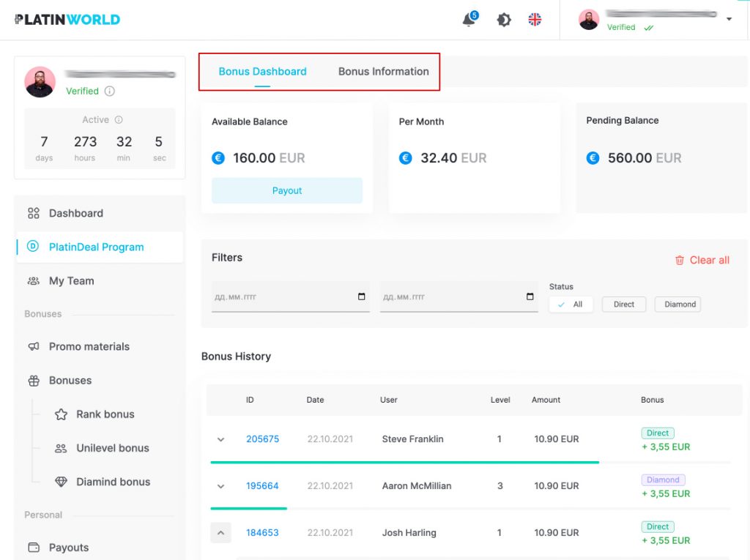Viewport: 750px width, 560px height.
Task: Click the progress bar under Steve Franklin row
Action: coord(404,463)
